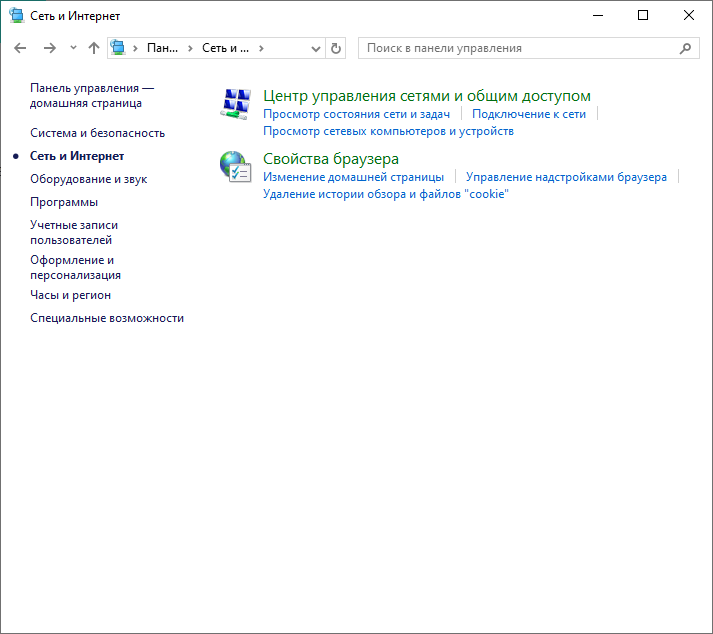Click the Control Panel icon in address bar
The width and height of the screenshot is (713, 634).
pyautogui.click(x=118, y=47)
